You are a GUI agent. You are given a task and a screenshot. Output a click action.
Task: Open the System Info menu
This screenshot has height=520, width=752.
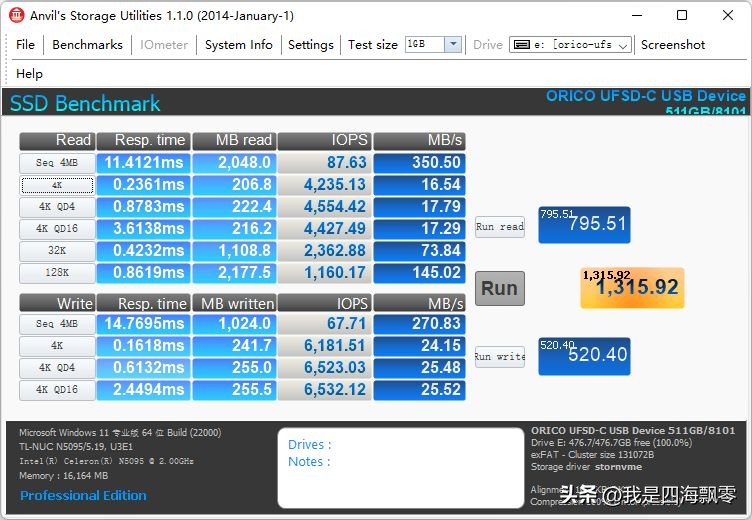[238, 45]
